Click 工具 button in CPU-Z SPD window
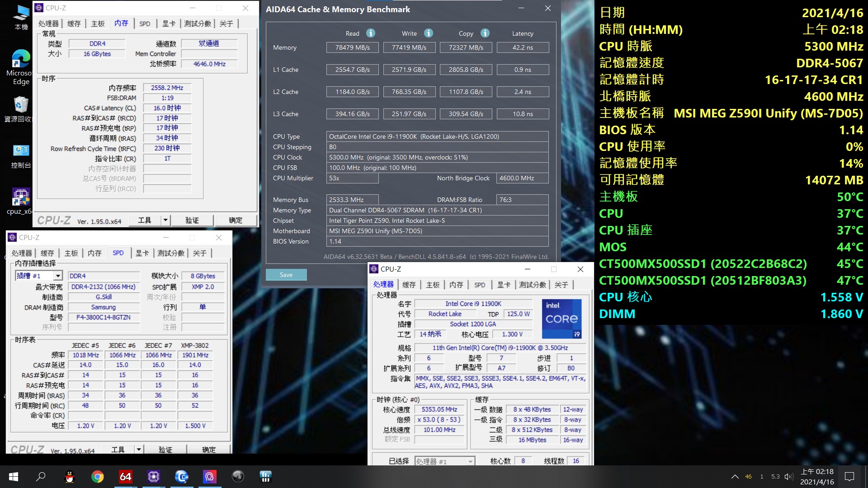The image size is (868, 488). [118, 450]
